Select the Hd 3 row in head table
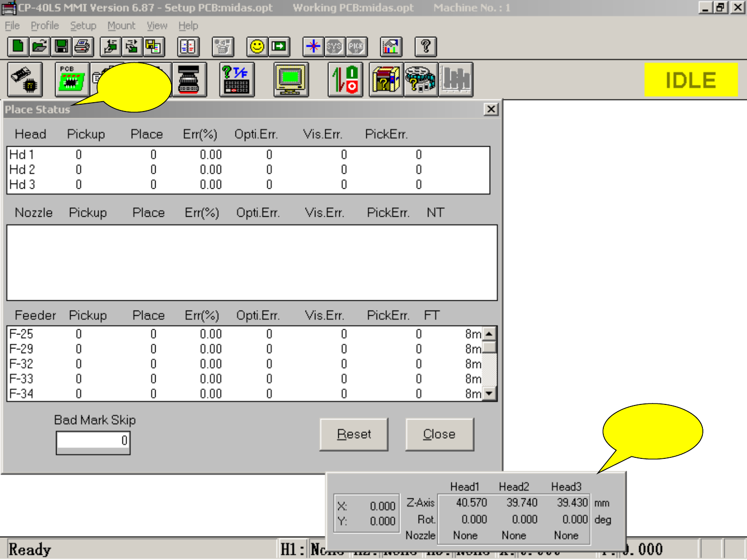Image resolution: width=747 pixels, height=560 pixels. (x=248, y=185)
